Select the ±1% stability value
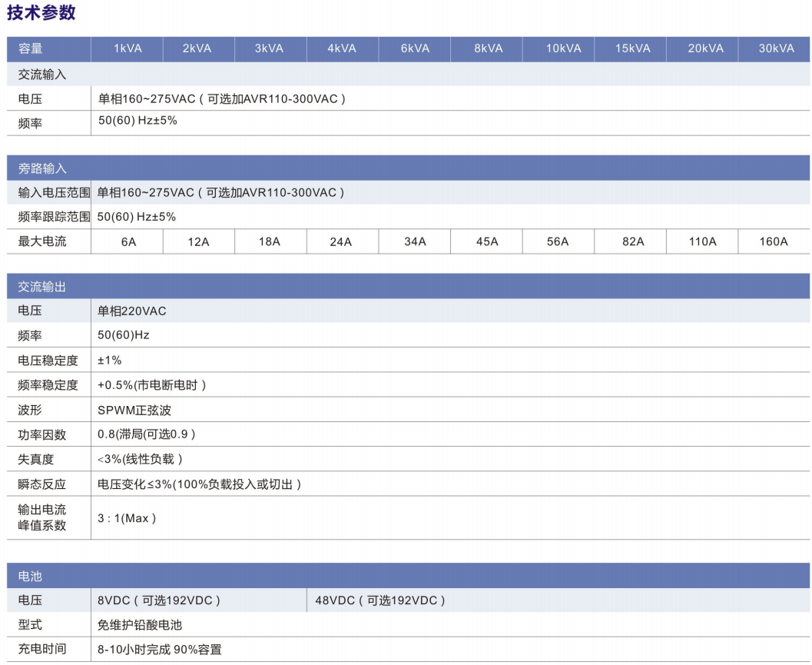This screenshot has width=812, height=665. pyautogui.click(x=110, y=361)
